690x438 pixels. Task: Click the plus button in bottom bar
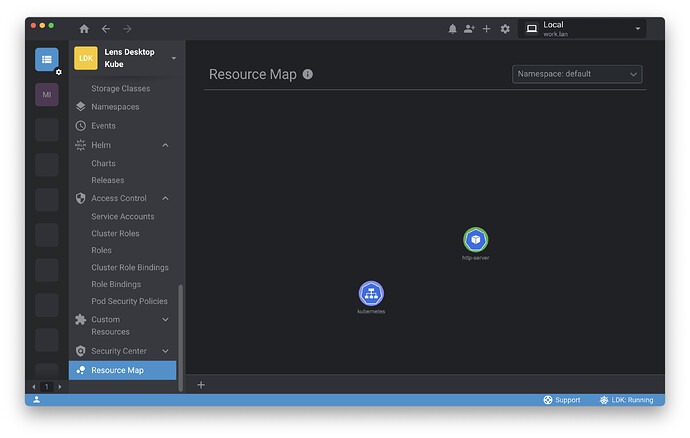coord(201,385)
